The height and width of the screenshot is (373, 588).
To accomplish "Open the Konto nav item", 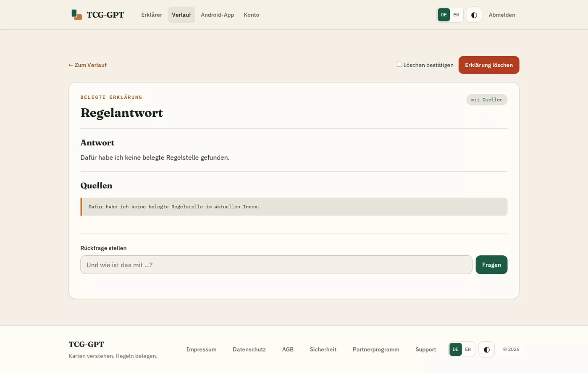I will coord(252,15).
